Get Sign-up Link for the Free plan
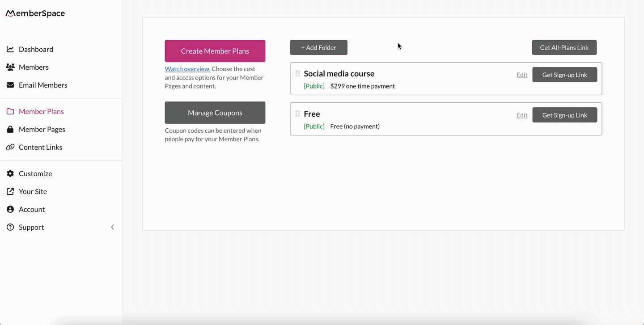Screen dimensions: 644x325 coord(564,115)
